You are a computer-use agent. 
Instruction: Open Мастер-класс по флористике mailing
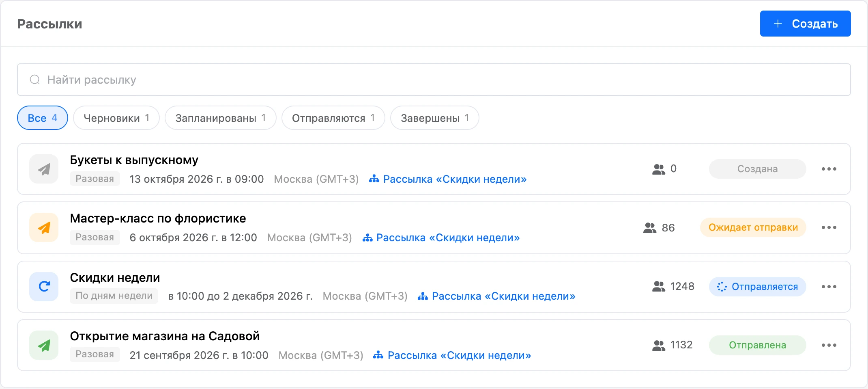click(158, 218)
